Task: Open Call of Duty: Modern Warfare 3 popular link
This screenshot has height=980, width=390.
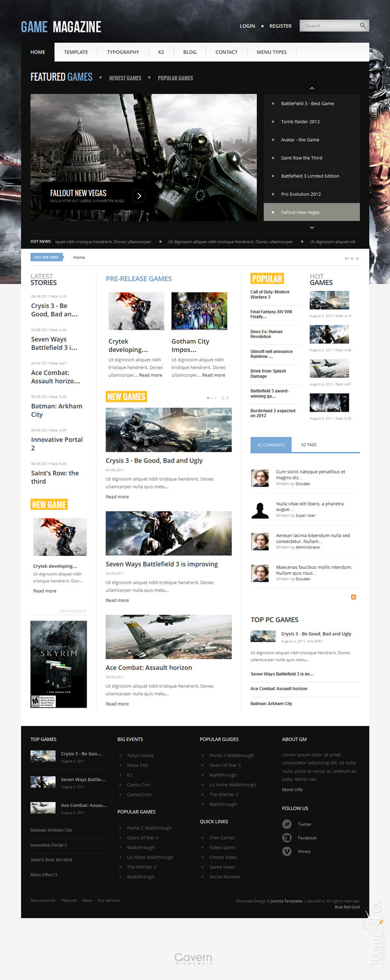Action: click(x=270, y=294)
